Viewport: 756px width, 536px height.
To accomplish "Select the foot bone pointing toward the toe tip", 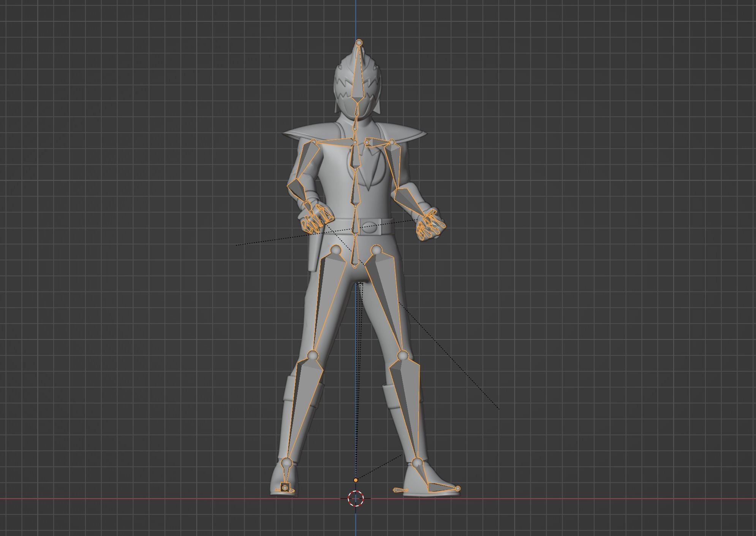I will (441, 487).
